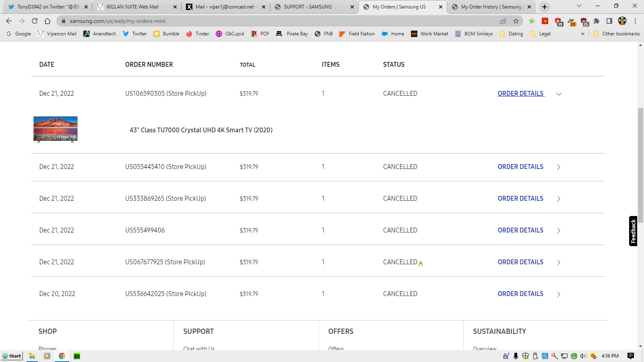Viewport: 644px width, 362px height.
Task: Click the TU7000 Crystal UHD TV thumbnail
Action: pos(56,129)
